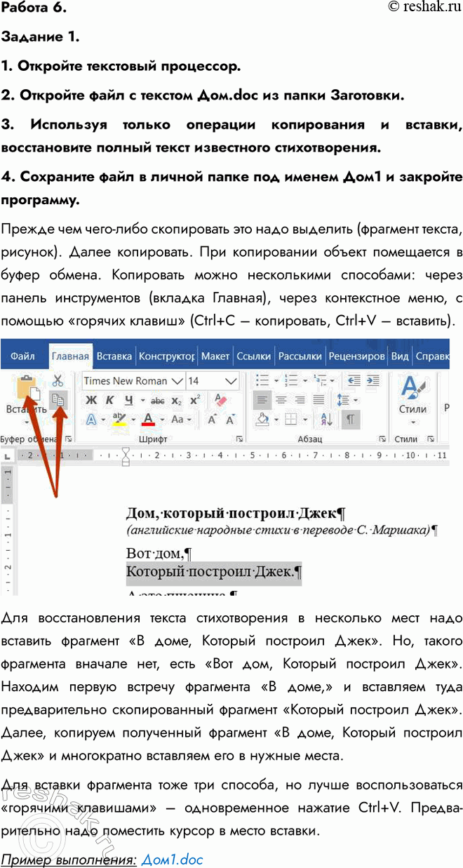The image size is (463, 868).
Task: Open the Ссылки ribbon tab
Action: [x=253, y=356]
